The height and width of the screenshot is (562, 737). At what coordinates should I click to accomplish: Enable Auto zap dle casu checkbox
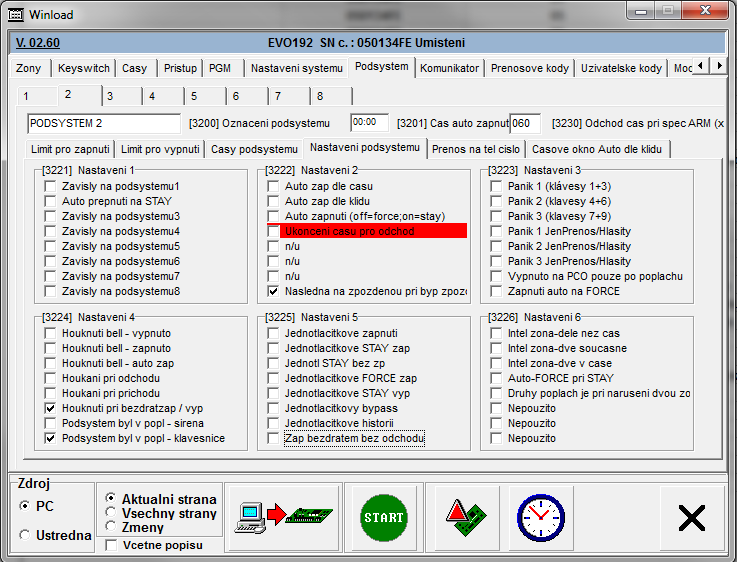click(274, 186)
